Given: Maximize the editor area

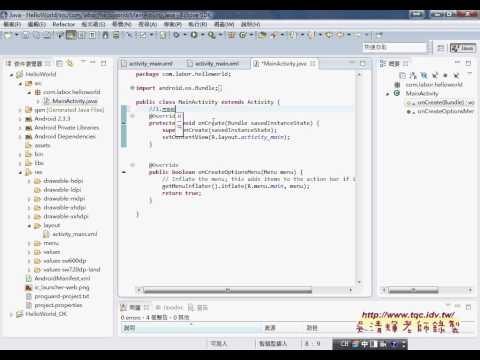Looking at the screenshot, I should [363, 63].
